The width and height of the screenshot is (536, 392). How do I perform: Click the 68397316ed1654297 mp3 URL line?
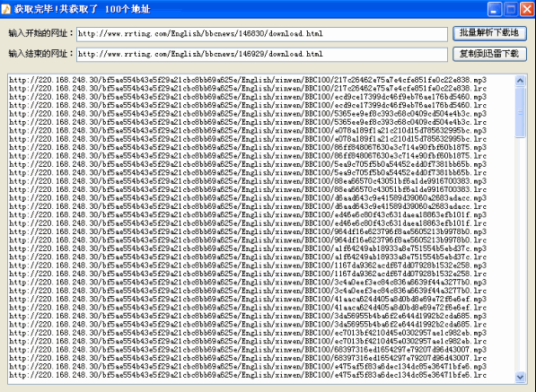tap(248, 350)
